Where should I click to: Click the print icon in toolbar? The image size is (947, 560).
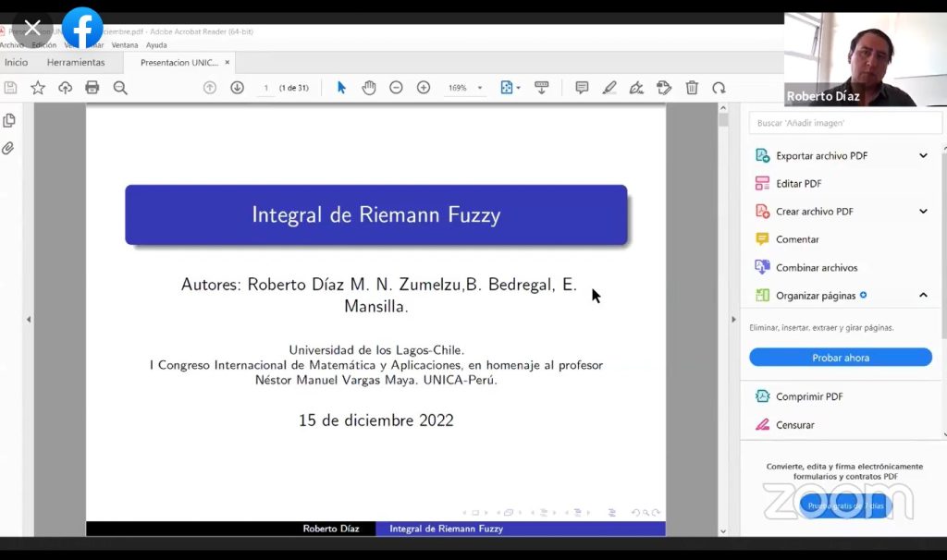92,88
